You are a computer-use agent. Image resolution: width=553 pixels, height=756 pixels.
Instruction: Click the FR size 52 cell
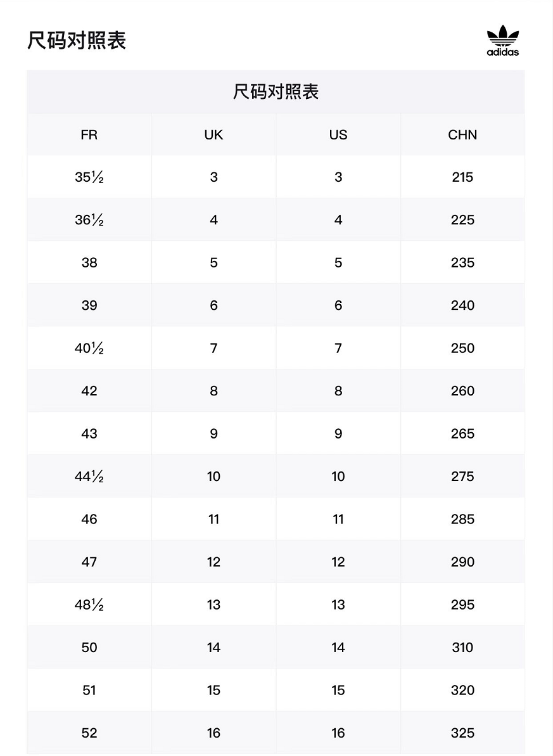89,733
